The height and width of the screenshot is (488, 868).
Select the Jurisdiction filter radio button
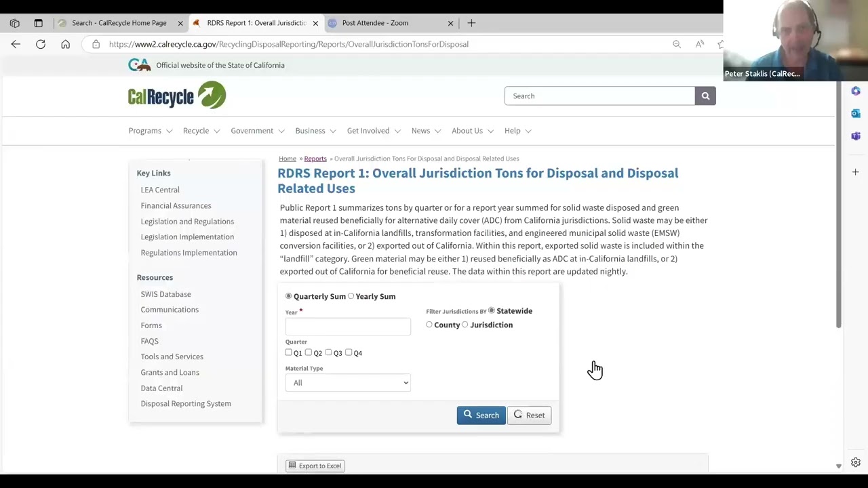pos(465,325)
